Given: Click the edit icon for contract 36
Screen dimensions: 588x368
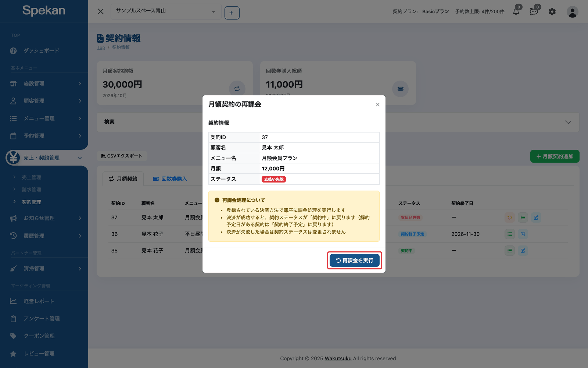Looking at the screenshot, I should tap(523, 234).
